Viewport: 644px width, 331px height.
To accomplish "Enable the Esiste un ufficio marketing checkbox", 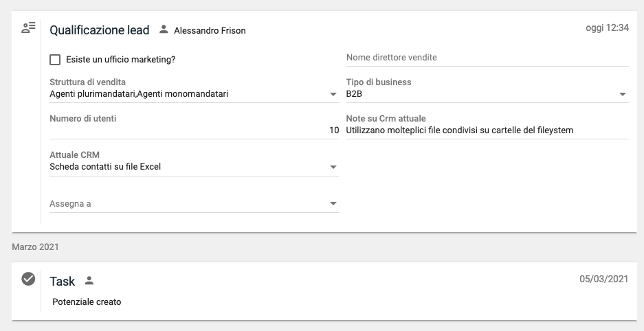I will point(55,60).
